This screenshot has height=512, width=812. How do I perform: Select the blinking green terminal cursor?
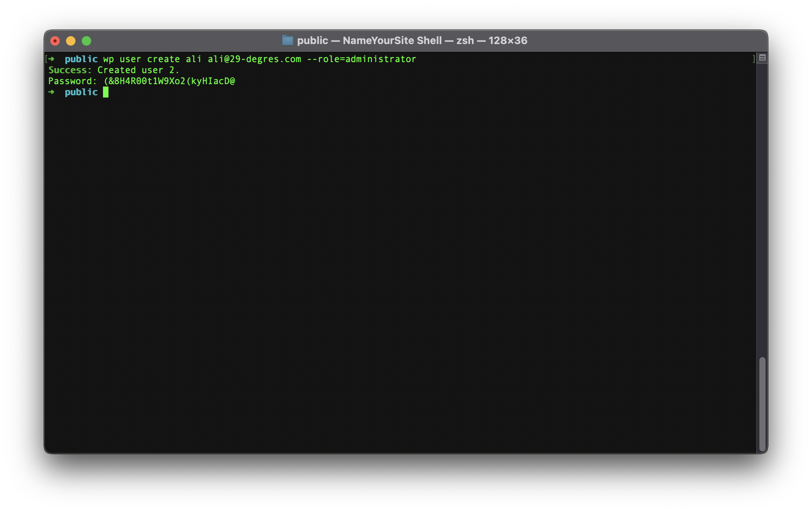pyautogui.click(x=106, y=92)
